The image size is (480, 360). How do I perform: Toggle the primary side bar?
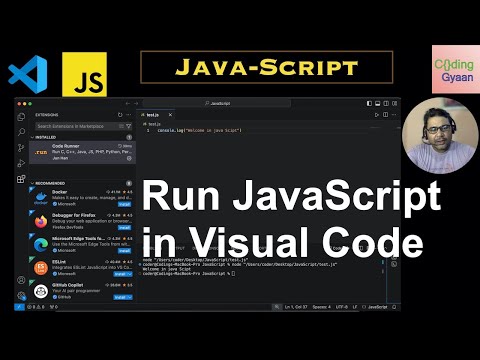pos(369,104)
